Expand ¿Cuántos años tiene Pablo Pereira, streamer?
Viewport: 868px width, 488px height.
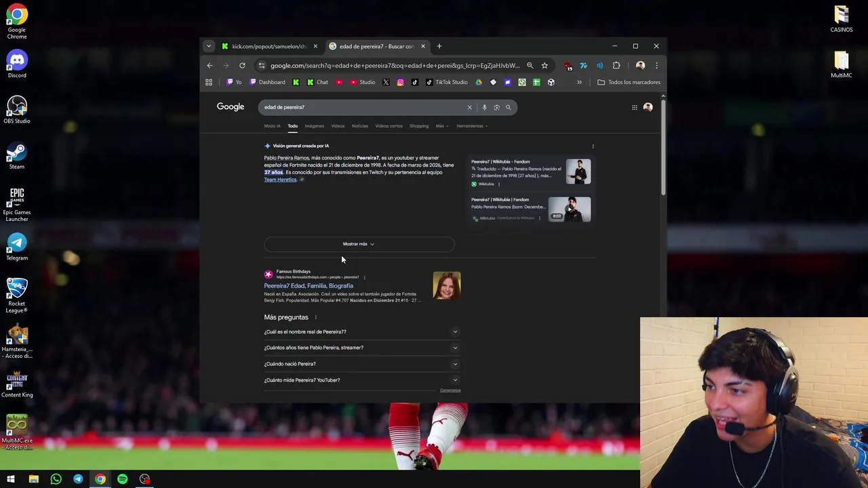362,348
